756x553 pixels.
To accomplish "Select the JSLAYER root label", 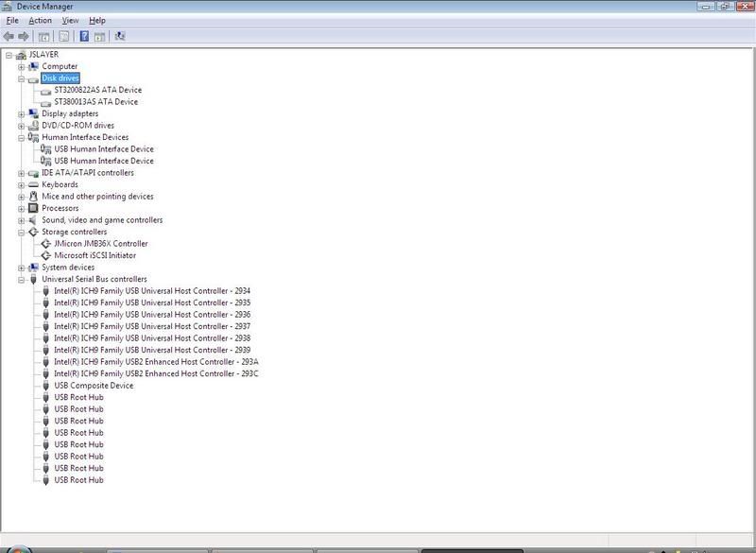I will tap(43, 55).
